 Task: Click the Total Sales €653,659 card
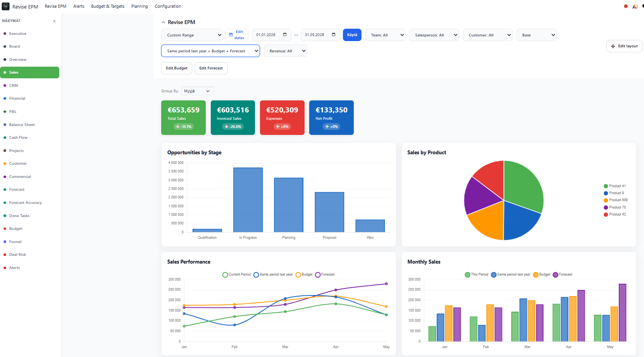pos(183,117)
